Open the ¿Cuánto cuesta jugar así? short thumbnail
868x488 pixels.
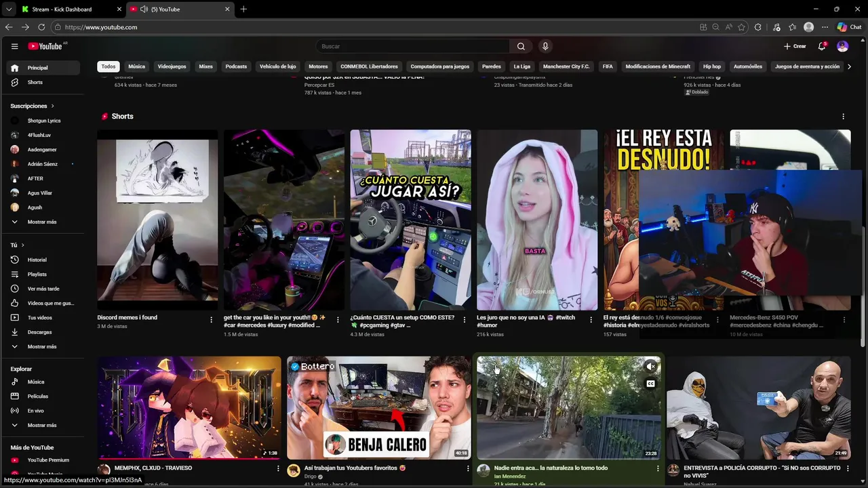pos(410,220)
